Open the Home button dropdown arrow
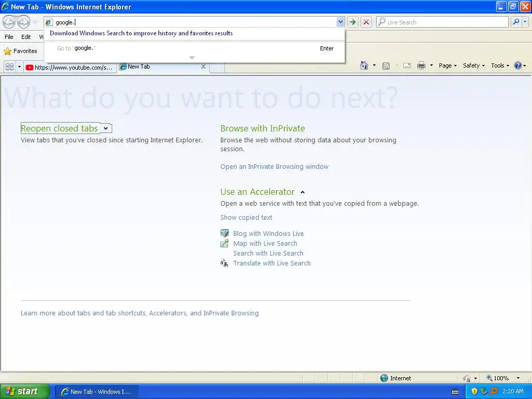This screenshot has height=399, width=532. click(374, 65)
